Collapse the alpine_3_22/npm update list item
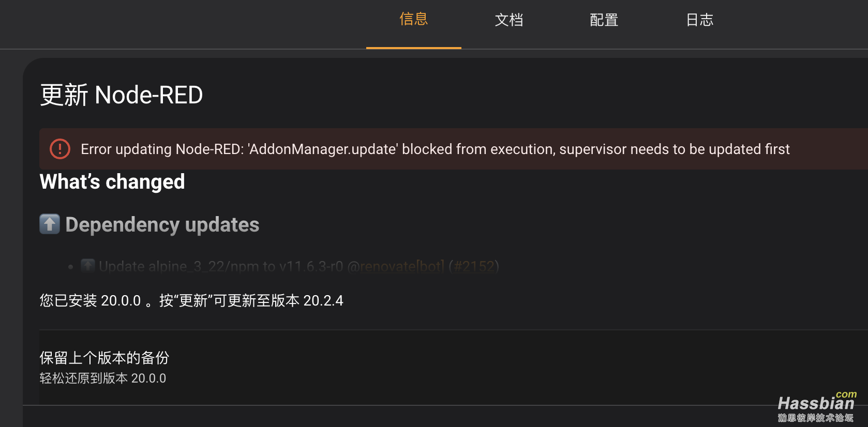 coord(217,266)
